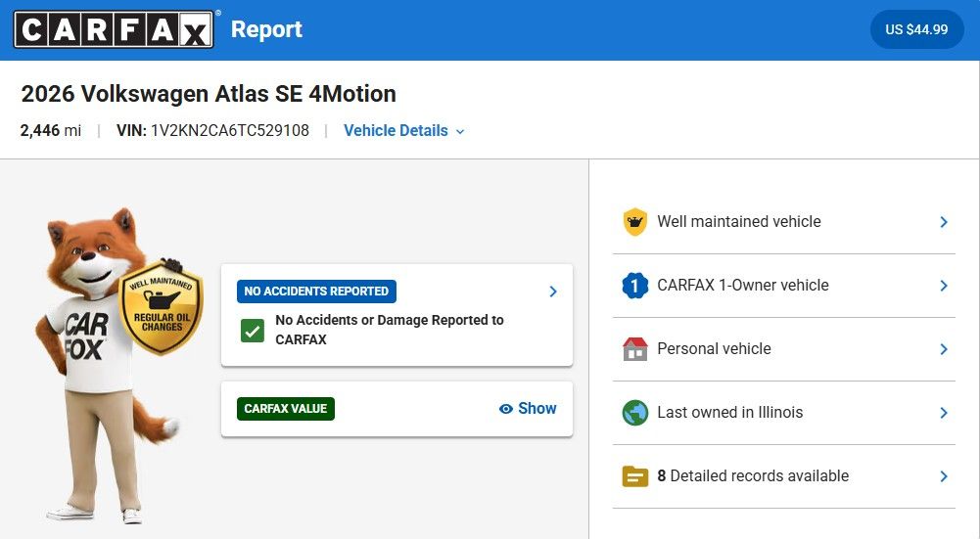Open the Personal vehicle row
This screenshot has width=980, height=539.
(x=715, y=349)
